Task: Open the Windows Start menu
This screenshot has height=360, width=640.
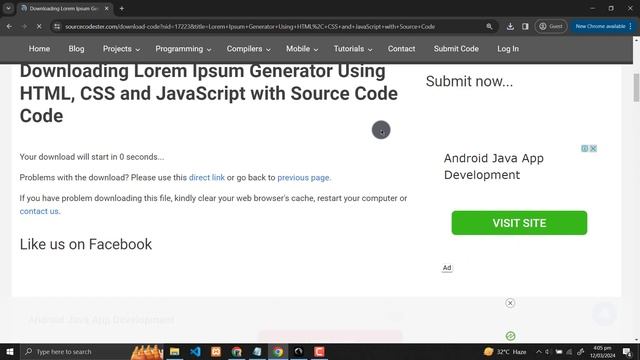Action: 10,351
